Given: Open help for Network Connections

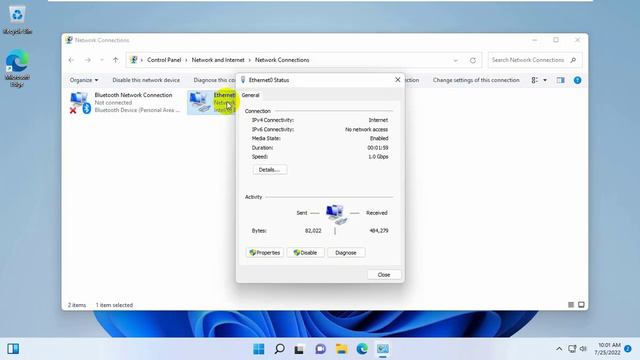Looking at the screenshot, I should 577,80.
